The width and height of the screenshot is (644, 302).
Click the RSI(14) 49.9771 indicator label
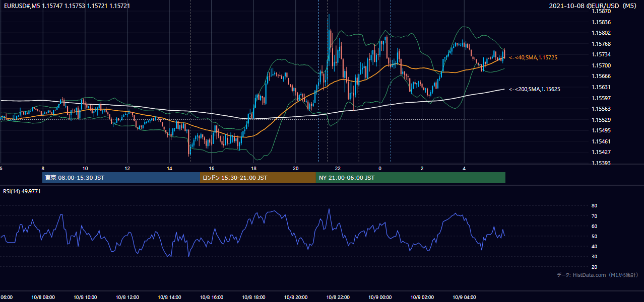(x=22, y=191)
